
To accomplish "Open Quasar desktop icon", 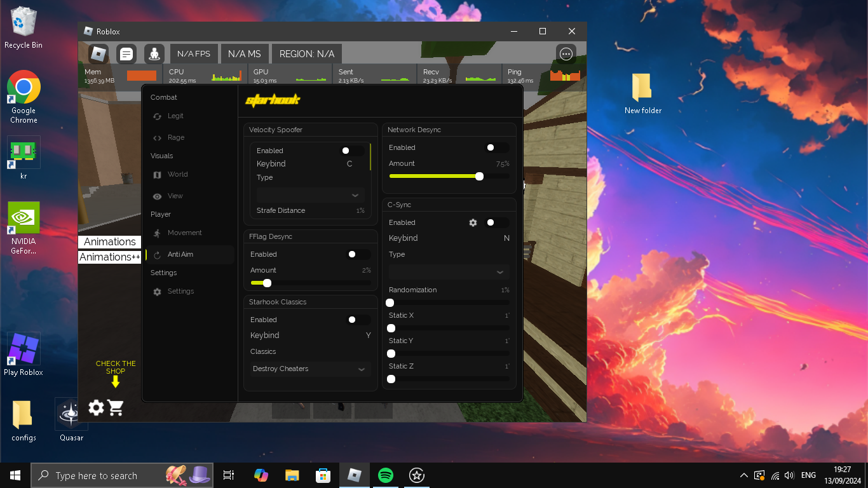I will click(x=71, y=420).
